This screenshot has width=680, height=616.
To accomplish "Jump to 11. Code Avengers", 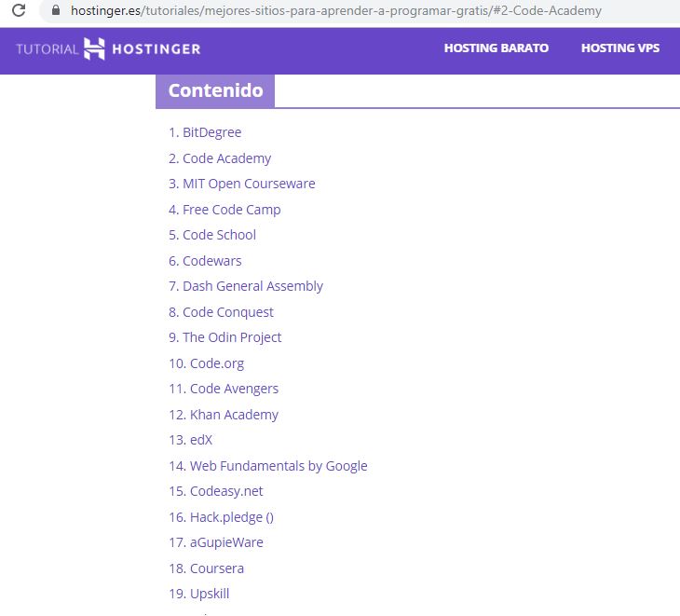I will (x=224, y=389).
